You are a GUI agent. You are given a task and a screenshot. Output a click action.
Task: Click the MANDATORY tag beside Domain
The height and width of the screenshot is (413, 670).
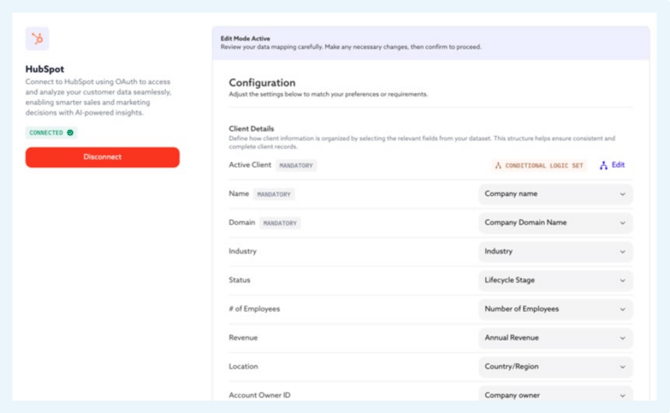pyautogui.click(x=279, y=223)
